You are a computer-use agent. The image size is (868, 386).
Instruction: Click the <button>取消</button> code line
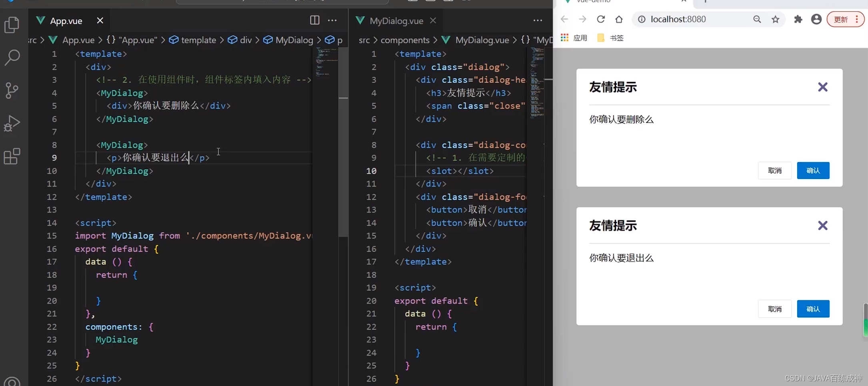(x=476, y=210)
